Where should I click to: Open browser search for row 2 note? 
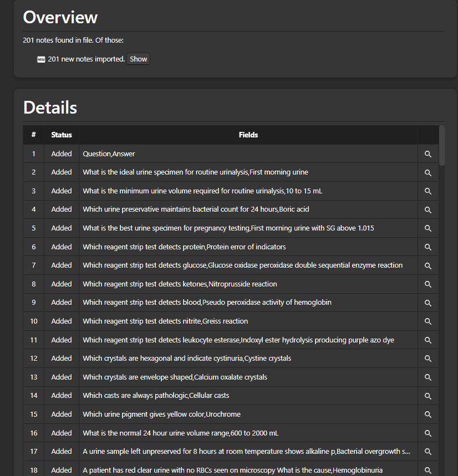click(x=428, y=172)
